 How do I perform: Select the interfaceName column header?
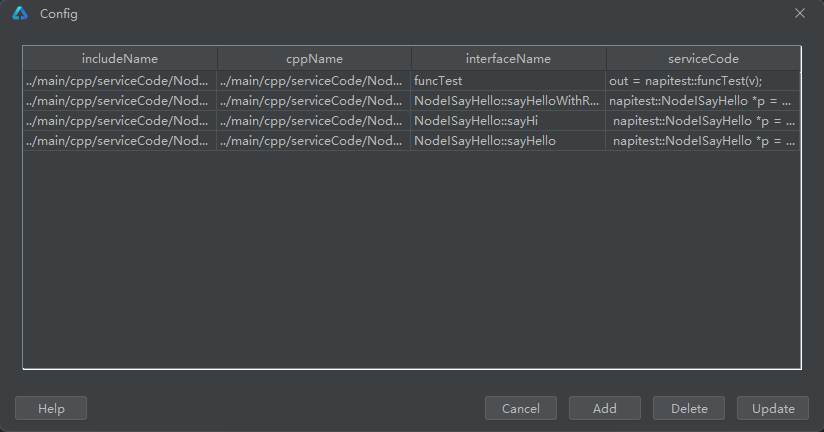point(508,59)
